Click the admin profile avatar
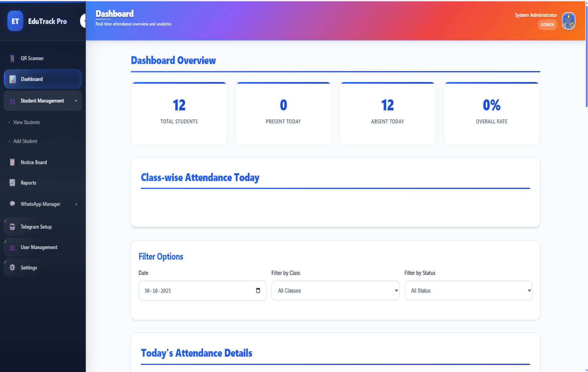 click(568, 21)
